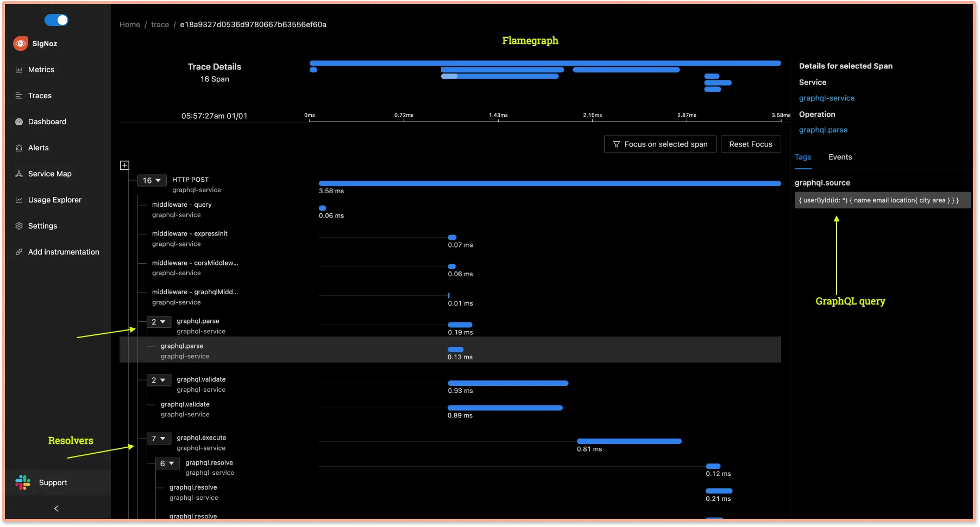Open the Settings gear icon
980x527 pixels.
pos(19,226)
